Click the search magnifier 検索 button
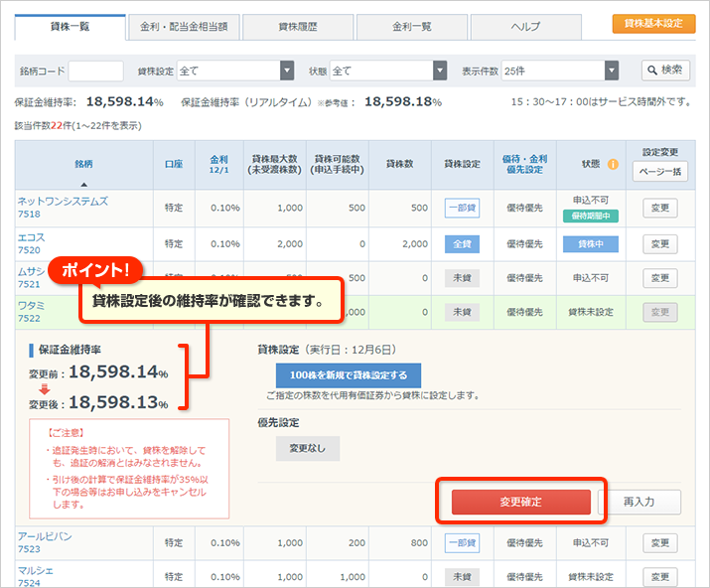The height and width of the screenshot is (588, 710). click(x=665, y=70)
